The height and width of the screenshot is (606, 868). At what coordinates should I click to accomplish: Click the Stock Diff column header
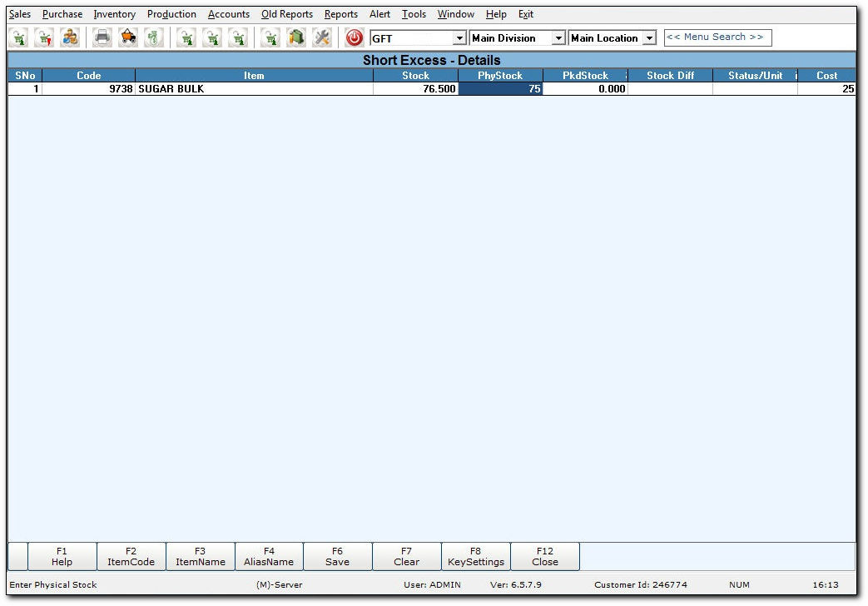click(x=671, y=76)
